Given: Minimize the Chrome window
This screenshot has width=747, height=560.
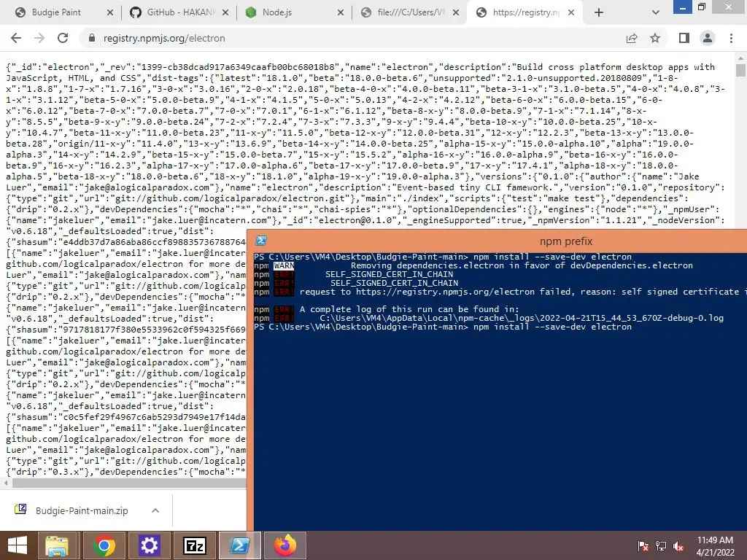Looking at the screenshot, I should coord(682,7).
